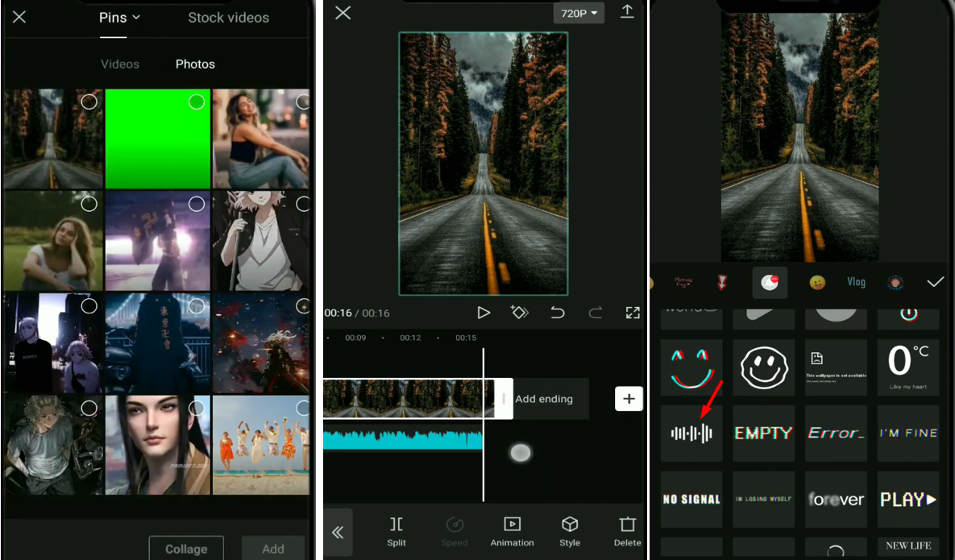The width and height of the screenshot is (955, 560).
Task: Open the Vlog sticker category
Action: (x=856, y=282)
